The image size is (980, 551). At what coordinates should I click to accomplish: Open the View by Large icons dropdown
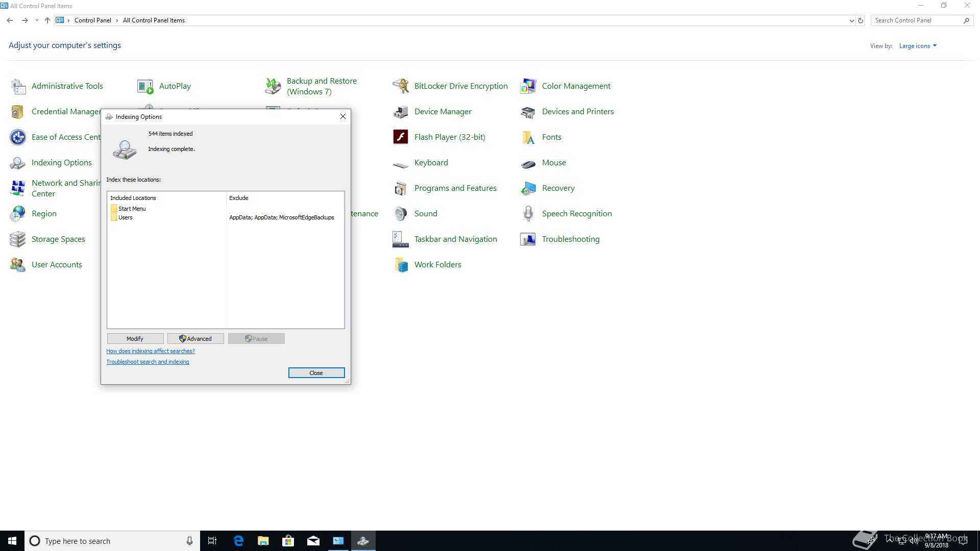(918, 46)
